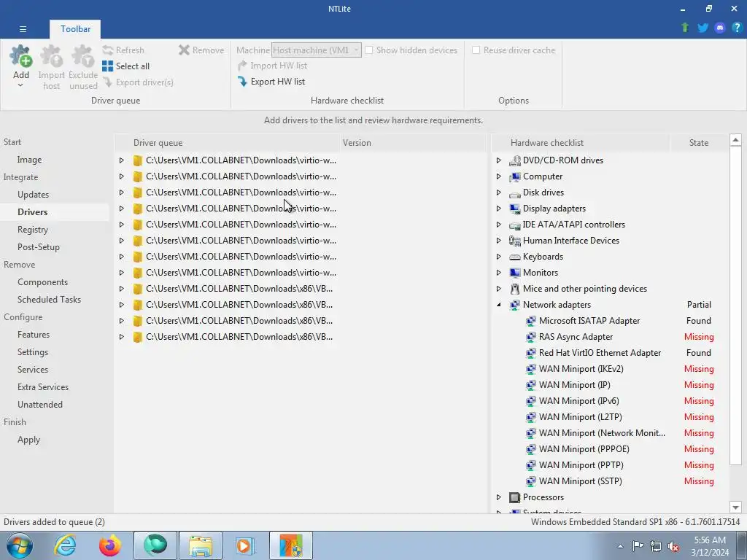Click the muted volume tray icon
The image size is (747, 560).
pyautogui.click(x=673, y=546)
